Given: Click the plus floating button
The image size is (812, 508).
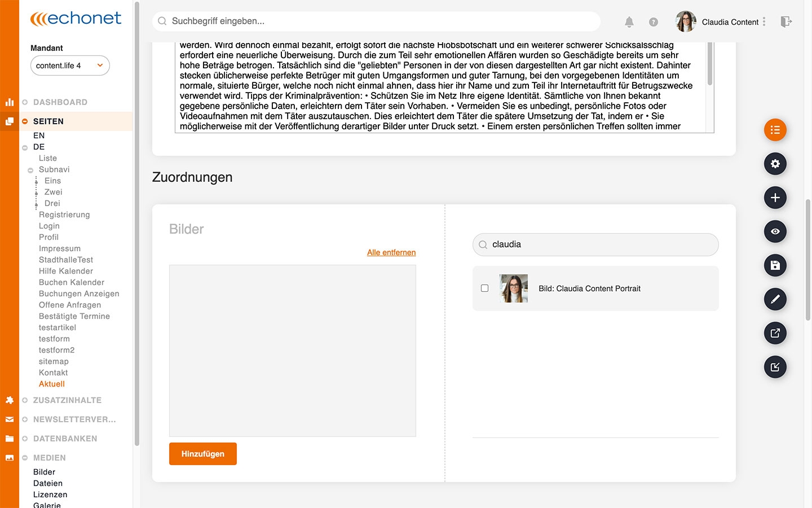Looking at the screenshot, I should [775, 198].
